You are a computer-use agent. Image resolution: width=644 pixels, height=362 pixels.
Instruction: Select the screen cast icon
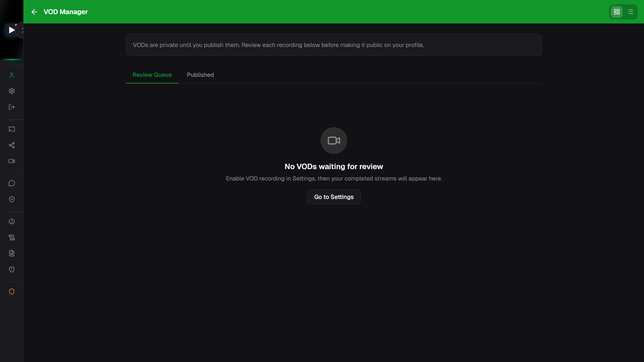[x=12, y=129]
